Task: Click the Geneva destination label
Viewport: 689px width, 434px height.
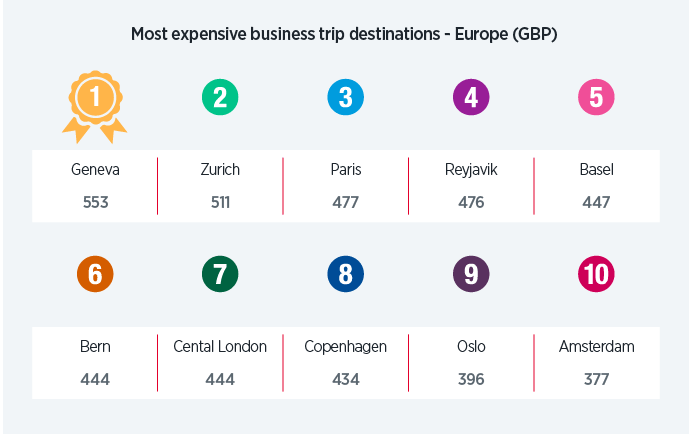Action: click(x=95, y=170)
